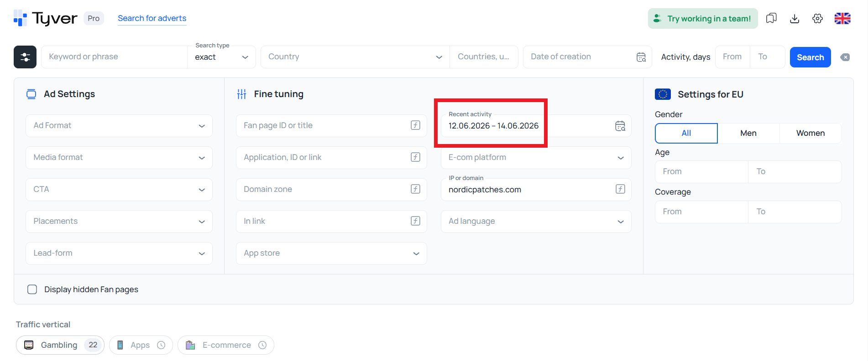Viewport: 868px width, 361px height.
Task: Toggle the filters panel button
Action: pyautogui.click(x=25, y=57)
